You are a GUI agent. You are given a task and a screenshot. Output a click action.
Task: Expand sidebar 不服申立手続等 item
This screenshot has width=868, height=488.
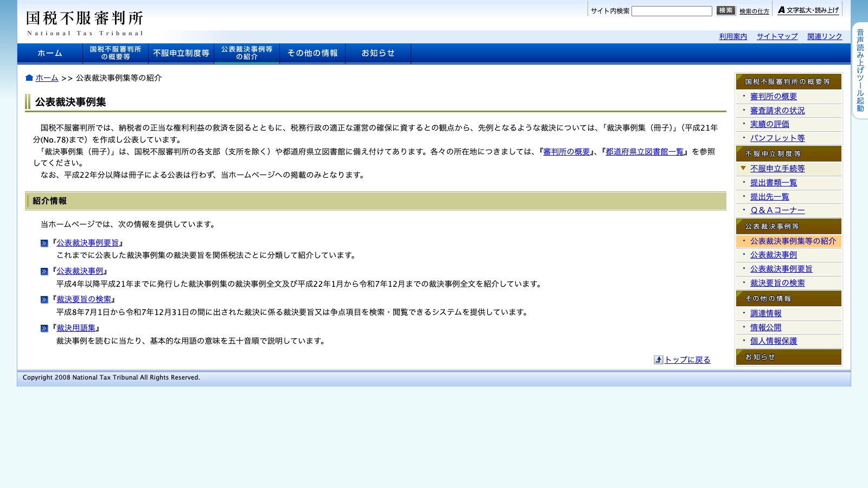click(777, 169)
